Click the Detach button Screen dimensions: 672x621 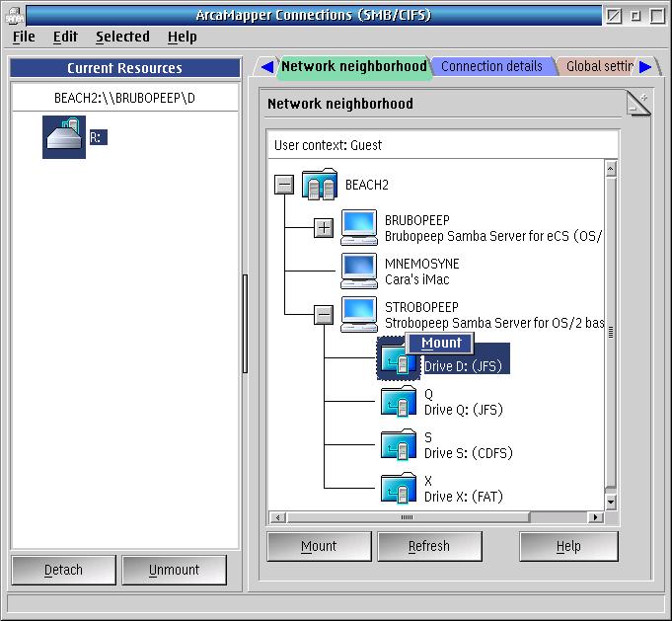coord(63,570)
